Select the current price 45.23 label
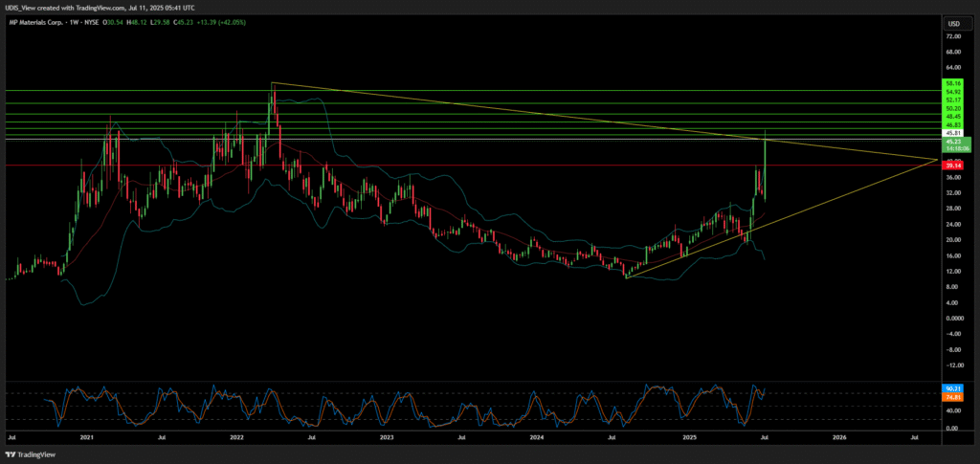The image size is (980, 464). (x=953, y=142)
